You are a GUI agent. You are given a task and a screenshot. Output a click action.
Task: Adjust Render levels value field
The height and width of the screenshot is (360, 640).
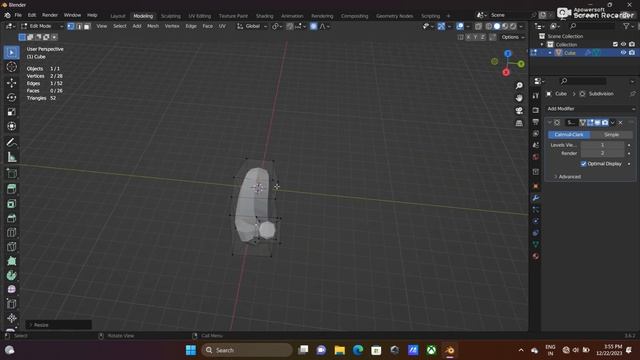(602, 153)
